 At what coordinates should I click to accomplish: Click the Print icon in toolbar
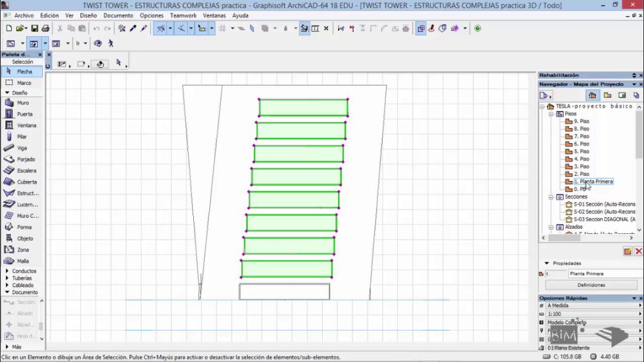[x=46, y=28]
